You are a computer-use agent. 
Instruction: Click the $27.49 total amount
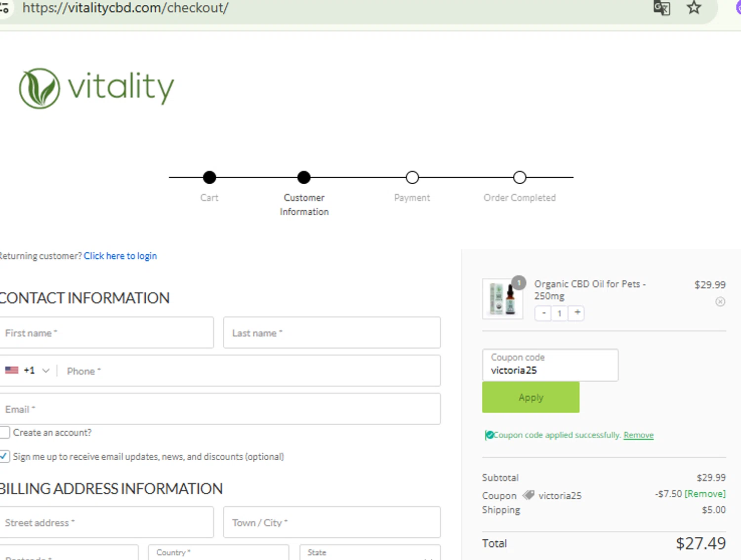700,543
